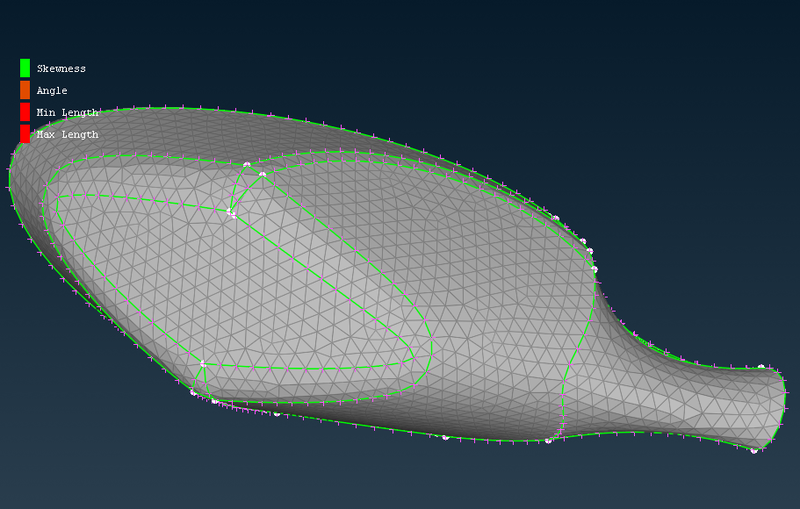
Task: Click the red Max Length legend swatch
Action: [25, 134]
